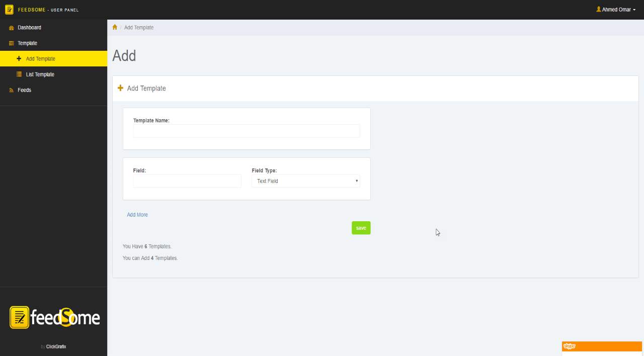Collapse the Template sidebar section
This screenshot has width=644, height=356.
point(53,43)
